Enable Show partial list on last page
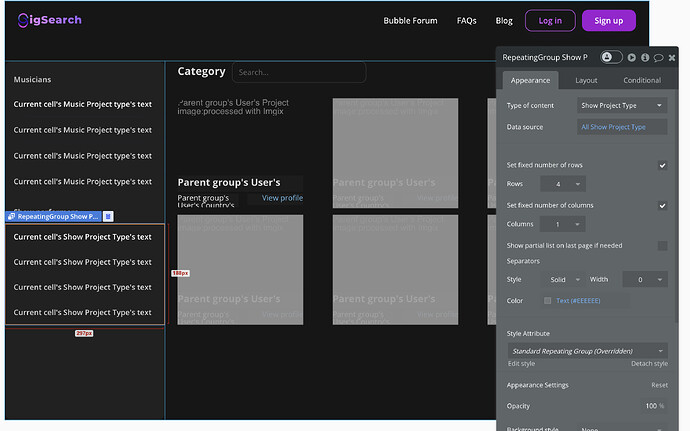Screen dimensions: 690x431 point(662,246)
